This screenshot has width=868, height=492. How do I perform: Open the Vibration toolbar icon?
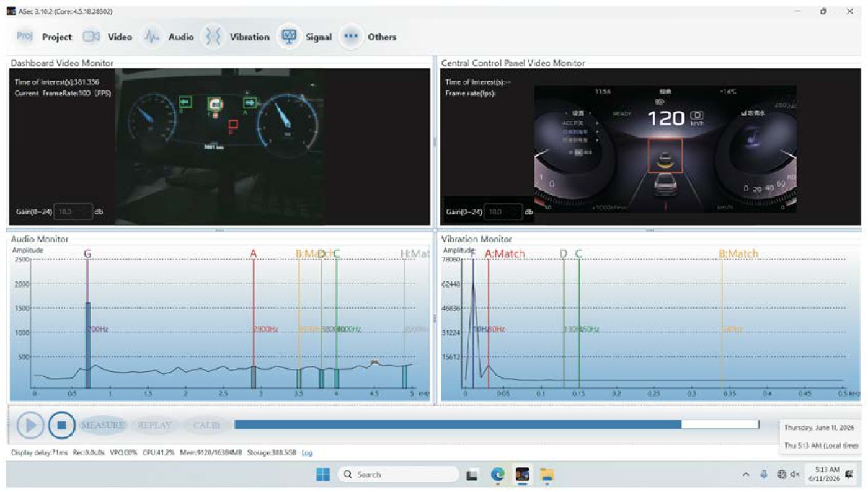click(x=213, y=37)
